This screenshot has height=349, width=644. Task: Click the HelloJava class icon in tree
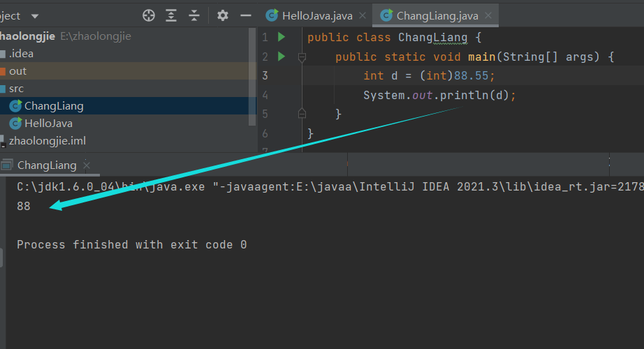pos(15,123)
